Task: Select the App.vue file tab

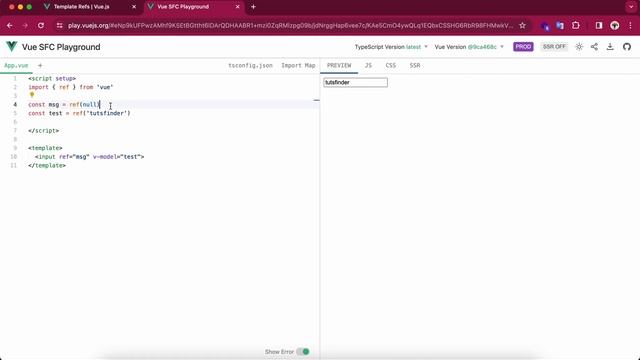Action: [x=16, y=65]
